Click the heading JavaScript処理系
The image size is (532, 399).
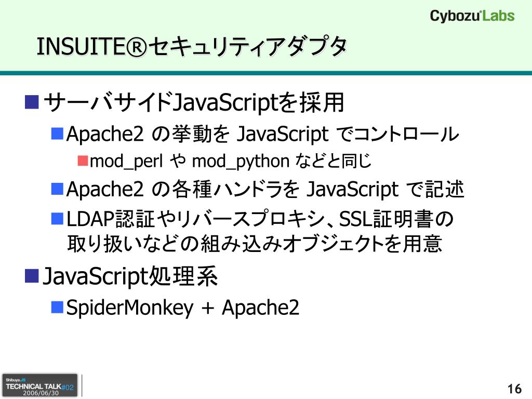130,276
